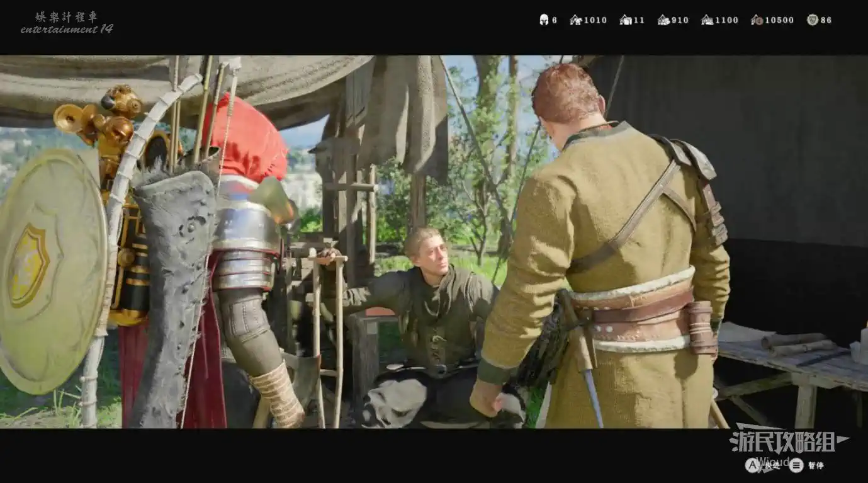Click the resource icon beside 1010
The width and height of the screenshot is (868, 483).
click(575, 20)
